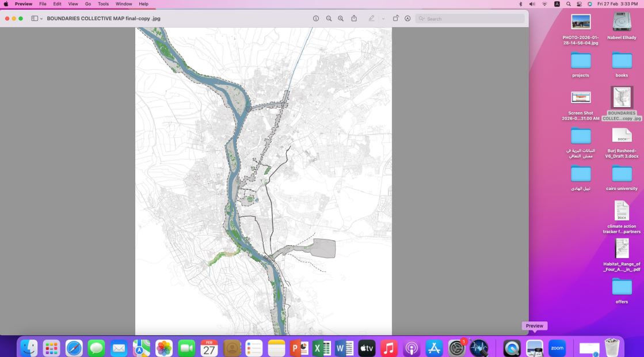Expand the sidebar view options chevron

click(41, 19)
